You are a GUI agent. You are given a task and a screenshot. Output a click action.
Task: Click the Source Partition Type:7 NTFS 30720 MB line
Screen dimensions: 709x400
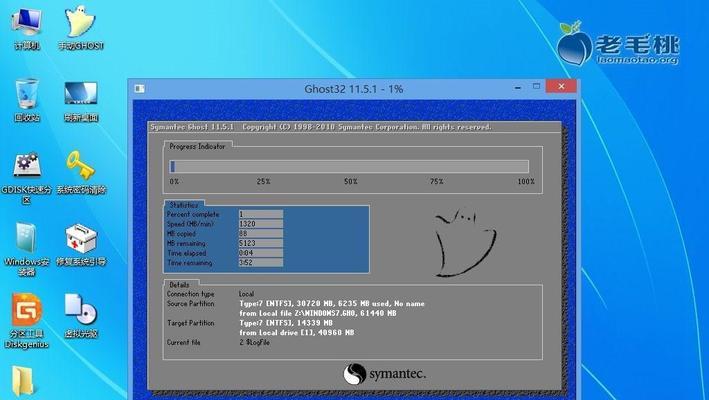click(x=332, y=304)
